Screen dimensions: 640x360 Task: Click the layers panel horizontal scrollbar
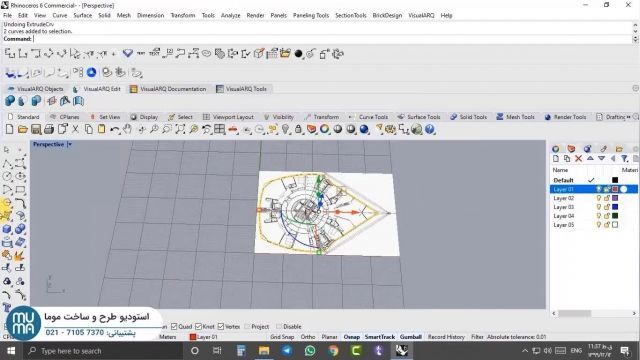[574, 313]
